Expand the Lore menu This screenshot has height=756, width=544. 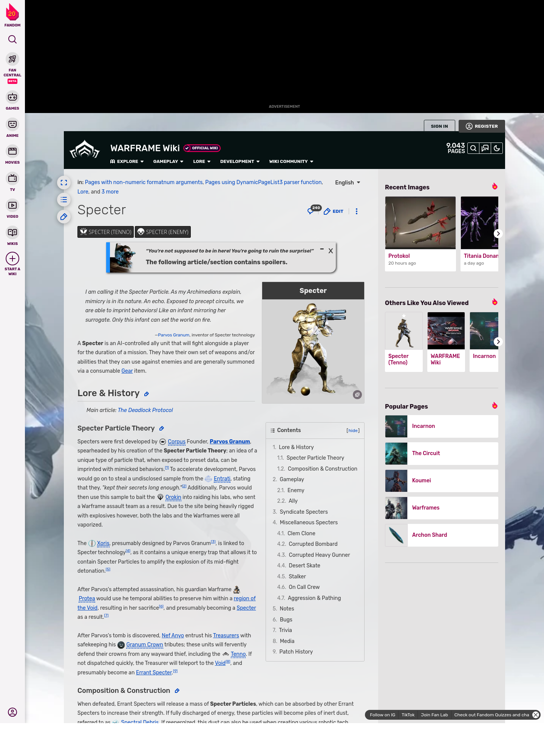point(202,161)
